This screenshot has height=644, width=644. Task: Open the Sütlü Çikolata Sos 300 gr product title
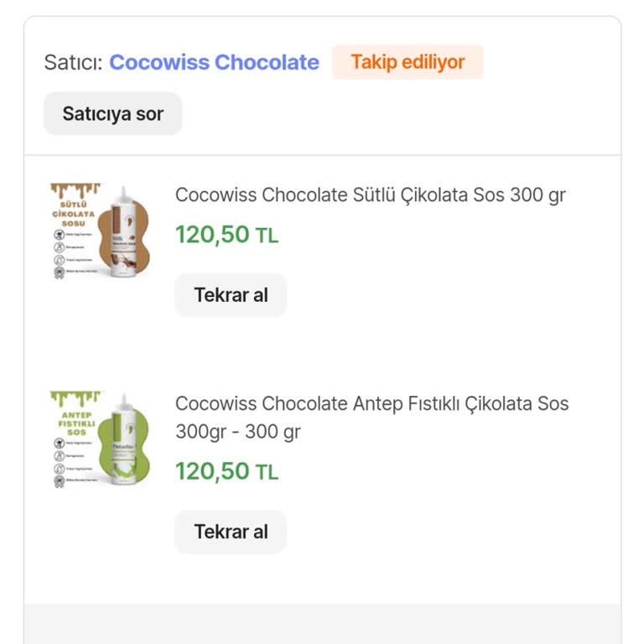click(x=370, y=195)
